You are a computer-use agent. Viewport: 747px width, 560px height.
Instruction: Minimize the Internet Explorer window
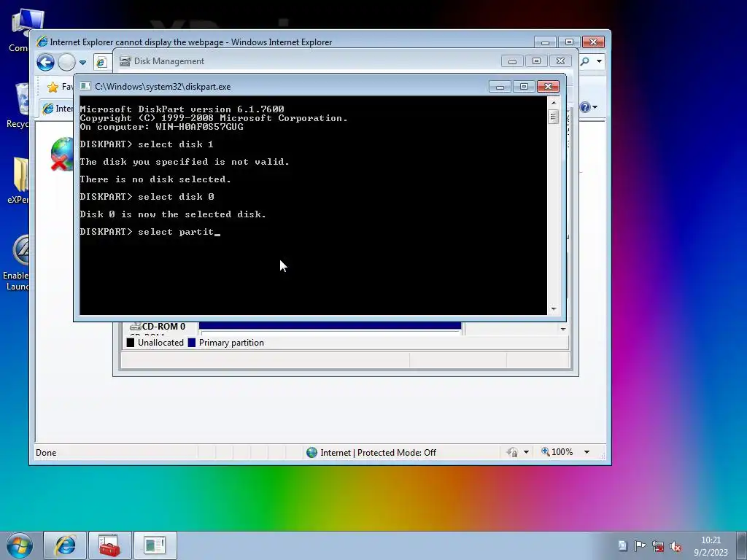(x=545, y=42)
